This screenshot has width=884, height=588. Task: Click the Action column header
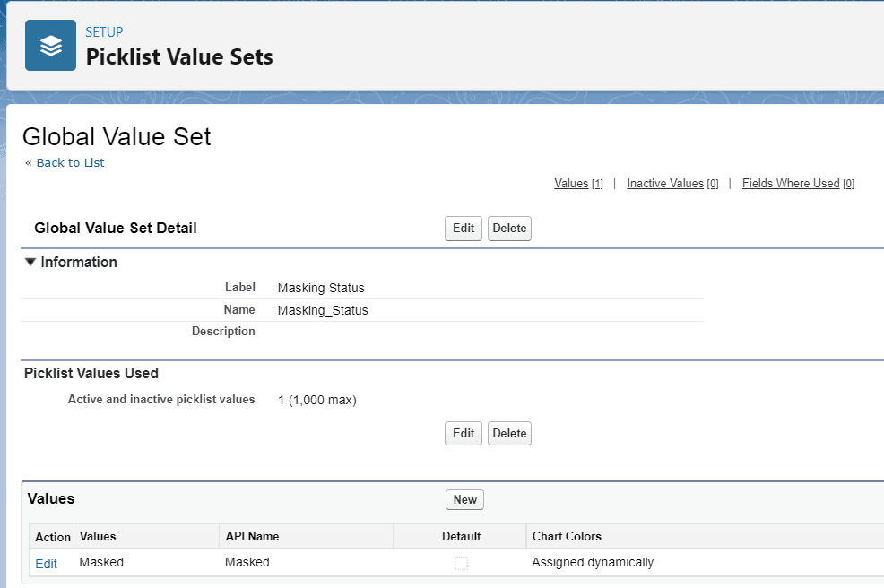pos(52,537)
